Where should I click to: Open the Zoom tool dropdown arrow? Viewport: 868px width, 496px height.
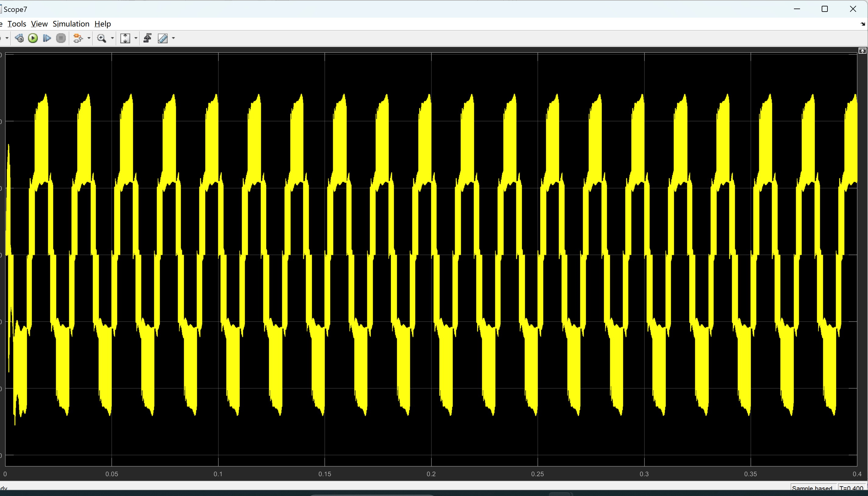pos(112,38)
